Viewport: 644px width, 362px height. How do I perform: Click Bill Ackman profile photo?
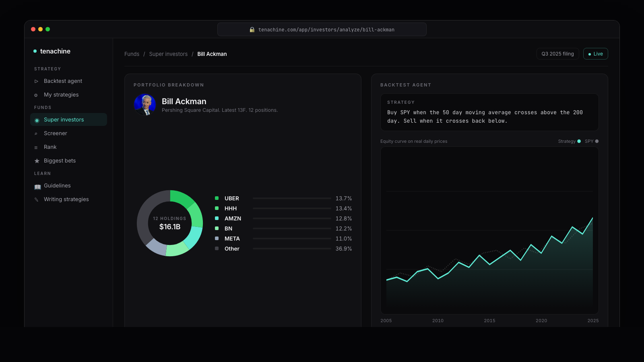point(145,105)
